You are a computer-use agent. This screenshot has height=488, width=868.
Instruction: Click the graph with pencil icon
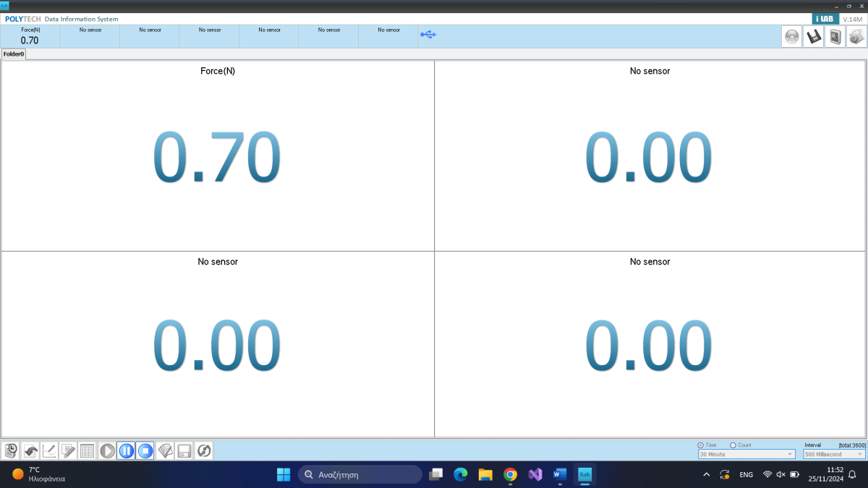(49, 451)
